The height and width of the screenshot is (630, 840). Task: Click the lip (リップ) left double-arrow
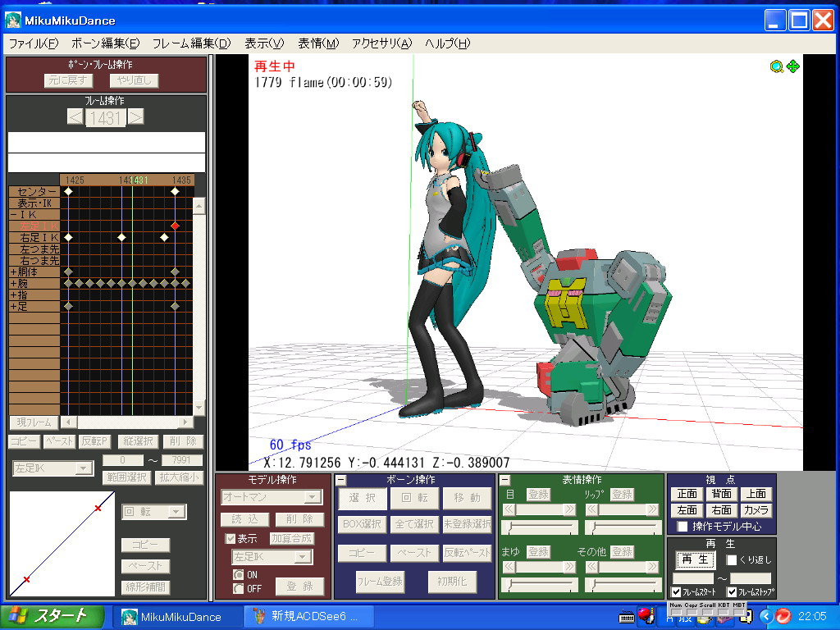pyautogui.click(x=592, y=509)
